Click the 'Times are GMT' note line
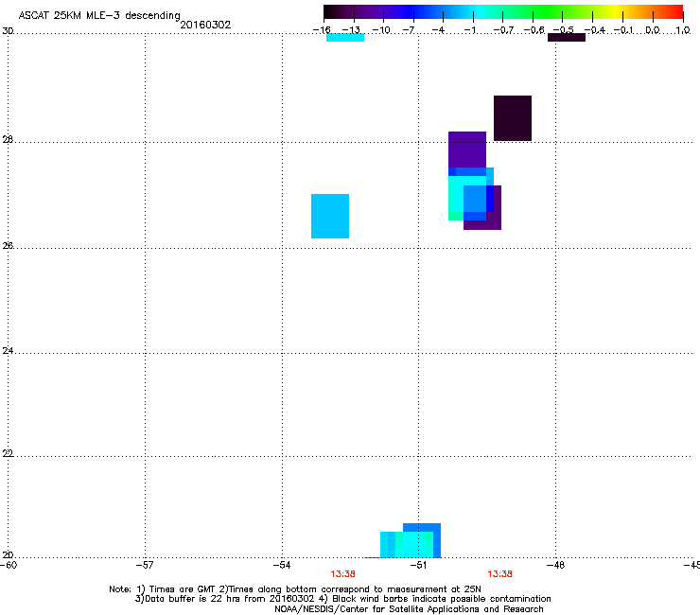This screenshot has width=700, height=615. pos(295,589)
